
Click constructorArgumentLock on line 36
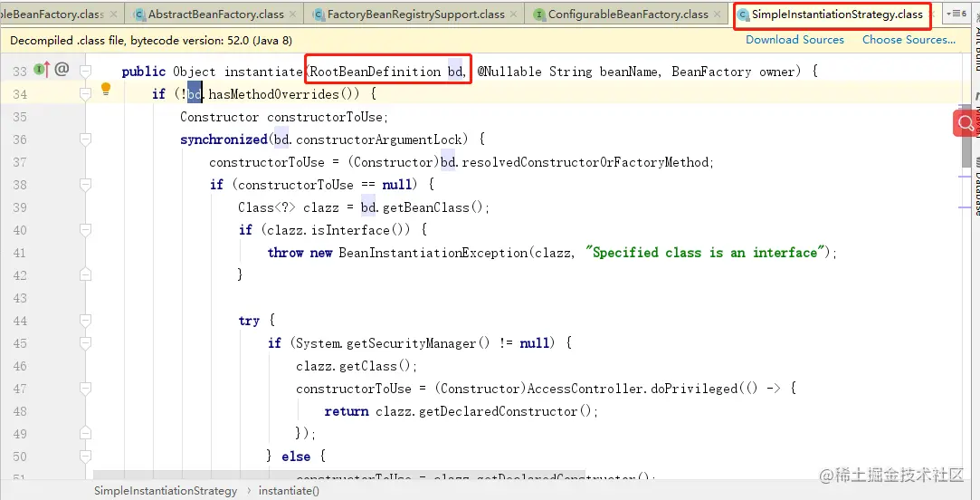click(x=379, y=139)
